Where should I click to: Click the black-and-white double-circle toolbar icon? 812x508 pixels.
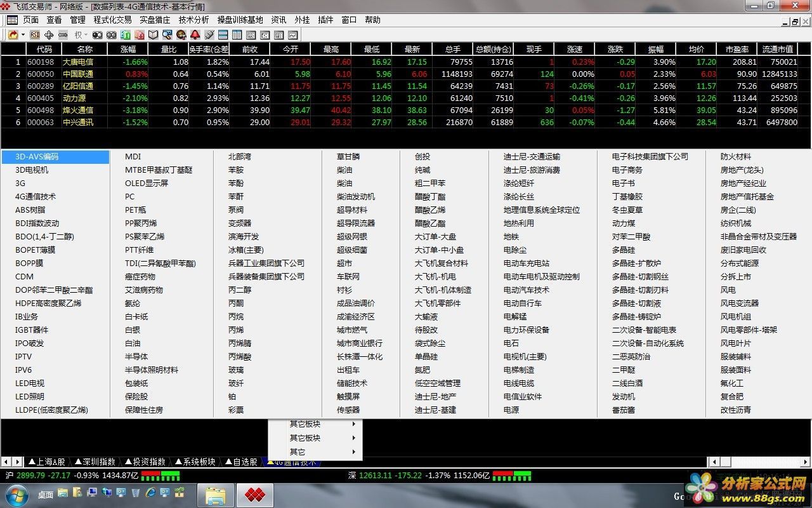(x=98, y=34)
